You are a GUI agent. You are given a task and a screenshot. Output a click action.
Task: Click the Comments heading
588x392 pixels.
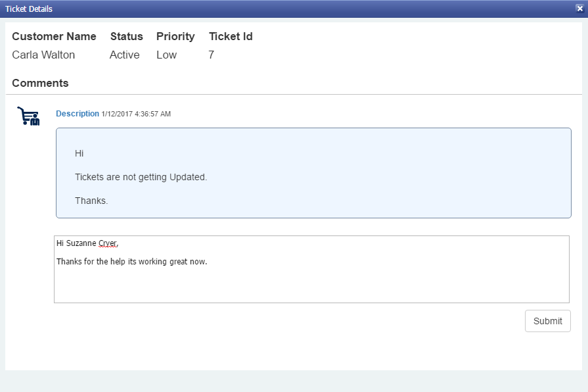click(40, 83)
